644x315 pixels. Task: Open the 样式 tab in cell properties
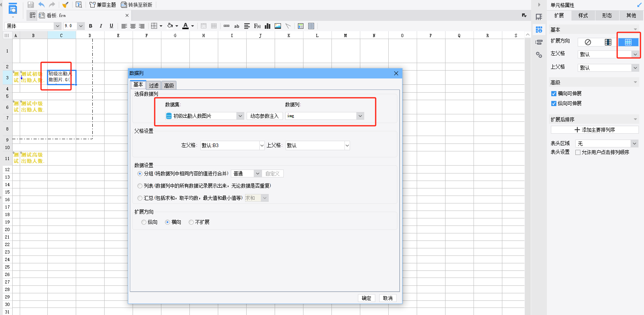coord(583,16)
